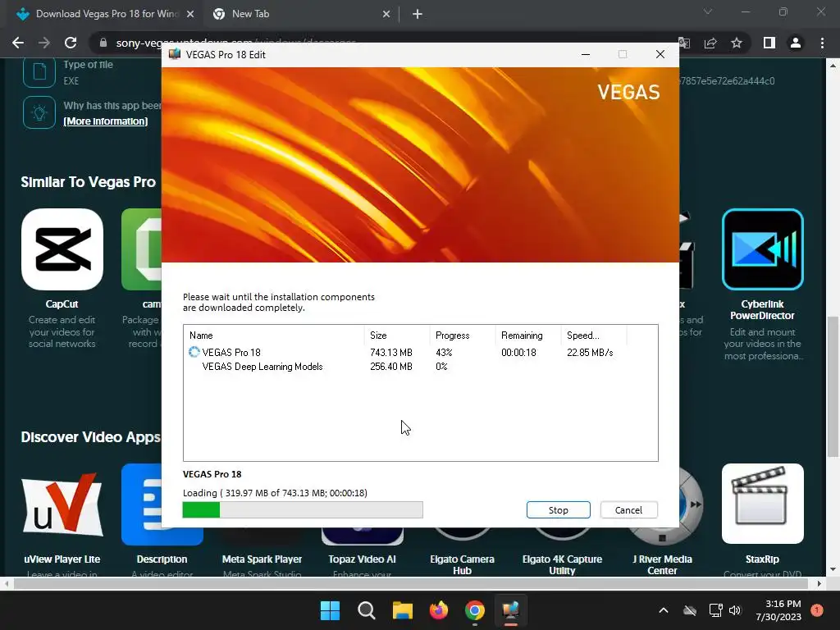Viewport: 840px width, 630px height.
Task: Open the Windows Start menu
Action: click(330, 610)
